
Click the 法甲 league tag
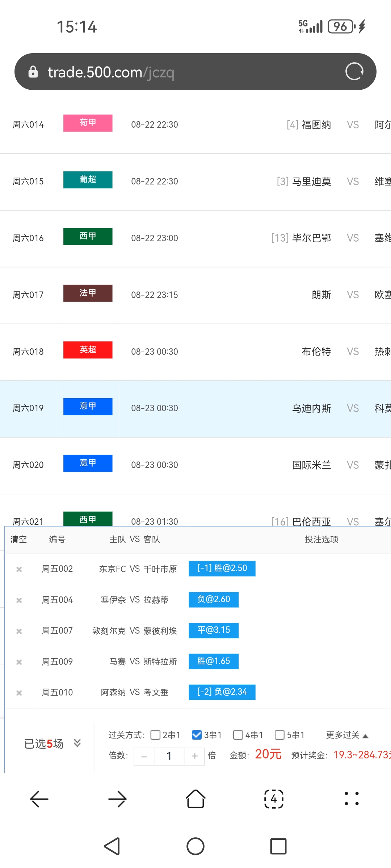88,293
